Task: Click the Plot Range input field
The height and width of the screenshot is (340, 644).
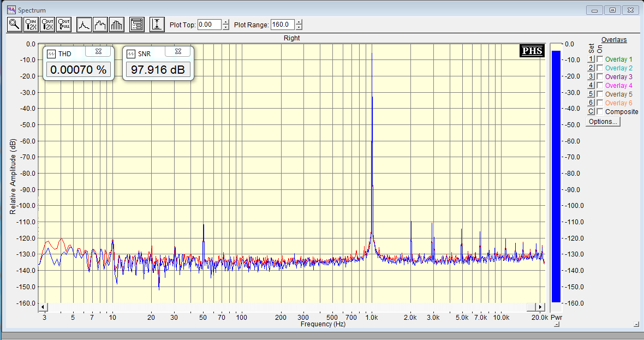Action: [283, 25]
